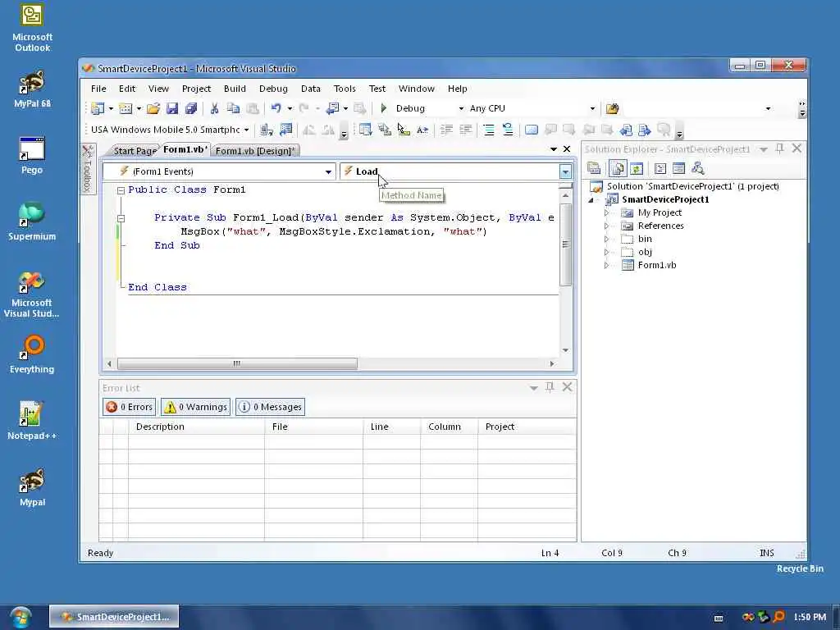Toggle the 0 Messages filter button
The width and height of the screenshot is (840, 630).
click(271, 407)
